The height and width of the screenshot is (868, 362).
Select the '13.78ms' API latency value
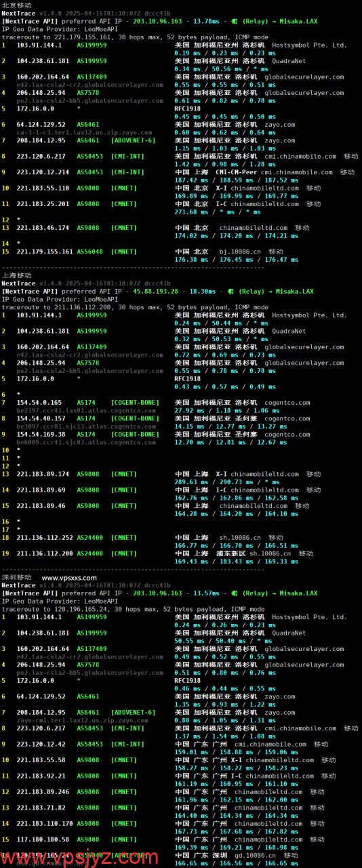205,21
